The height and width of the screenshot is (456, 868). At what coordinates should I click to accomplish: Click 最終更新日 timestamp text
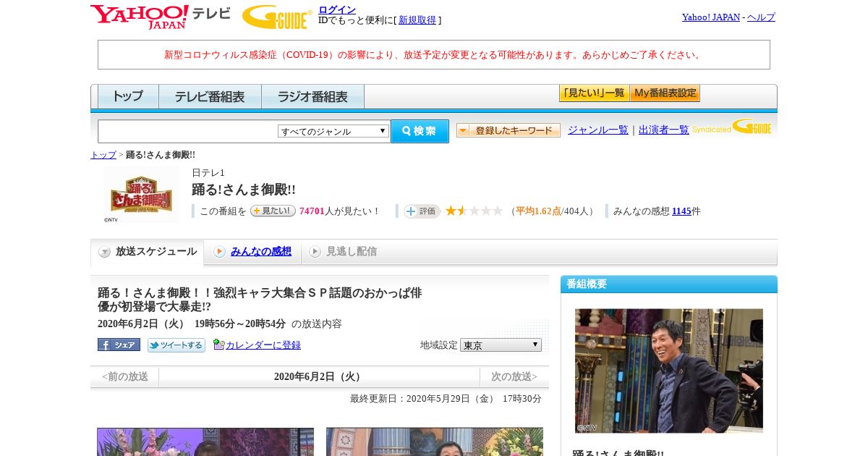(446, 399)
